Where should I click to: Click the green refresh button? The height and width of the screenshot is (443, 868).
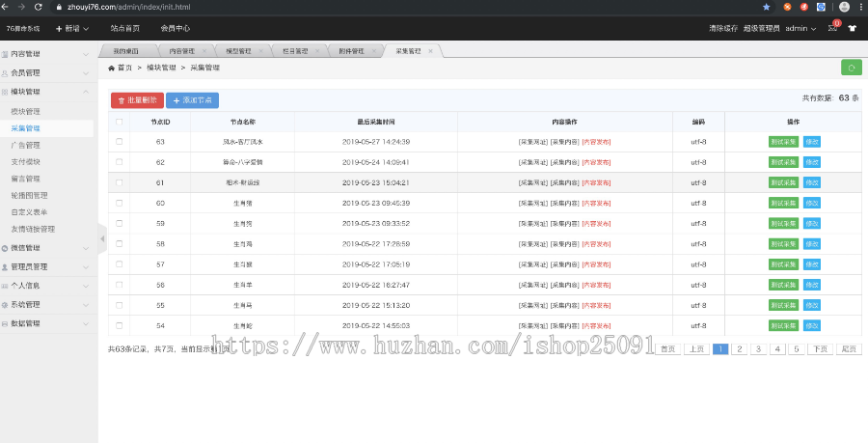tap(852, 67)
